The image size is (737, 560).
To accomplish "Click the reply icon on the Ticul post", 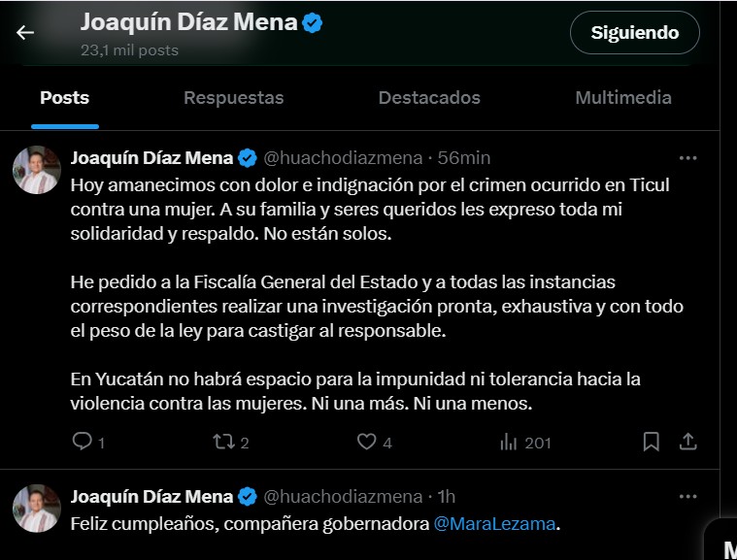I will pyautogui.click(x=83, y=442).
